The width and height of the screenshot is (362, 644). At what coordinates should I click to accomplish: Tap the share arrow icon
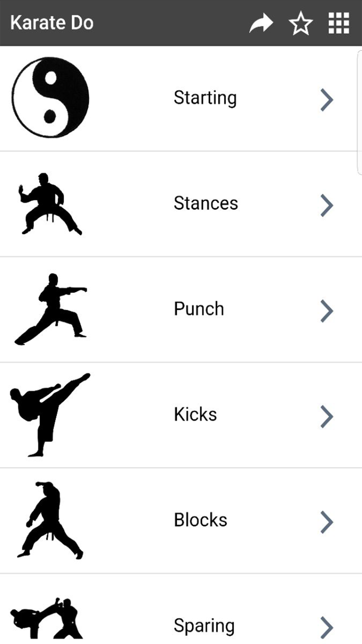(261, 23)
